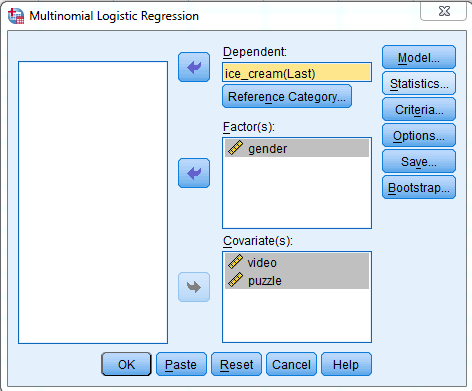Image resolution: width=472 pixels, height=391 pixels.
Task: Open the Bootstrap settings
Action: pyautogui.click(x=419, y=187)
